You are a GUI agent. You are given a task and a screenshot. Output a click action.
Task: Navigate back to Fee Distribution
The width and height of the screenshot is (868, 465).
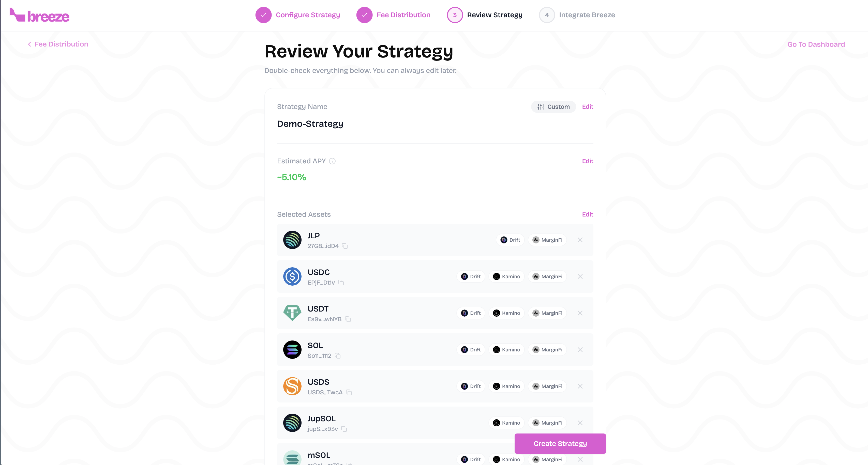coord(58,44)
